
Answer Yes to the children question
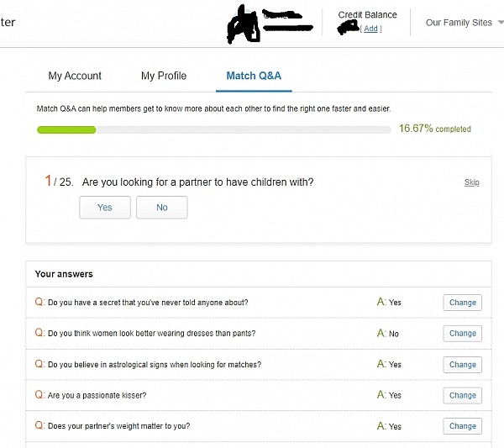[105, 208]
